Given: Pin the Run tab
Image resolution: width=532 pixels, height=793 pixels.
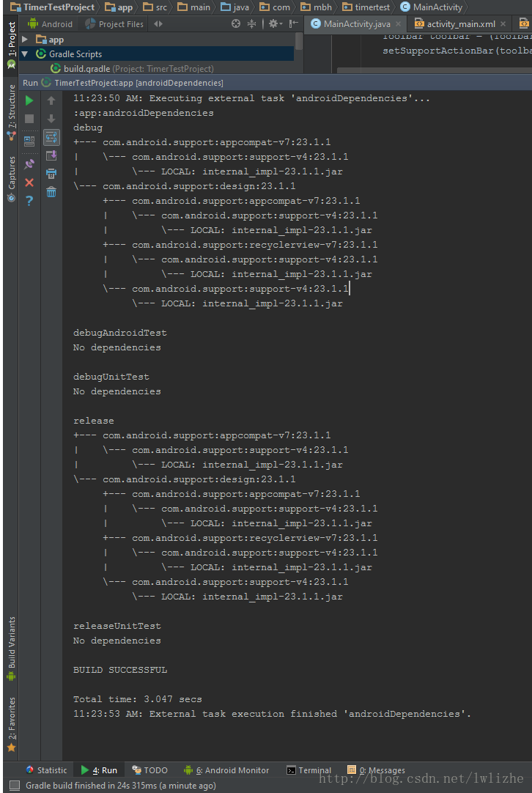Looking at the screenshot, I should 29,164.
